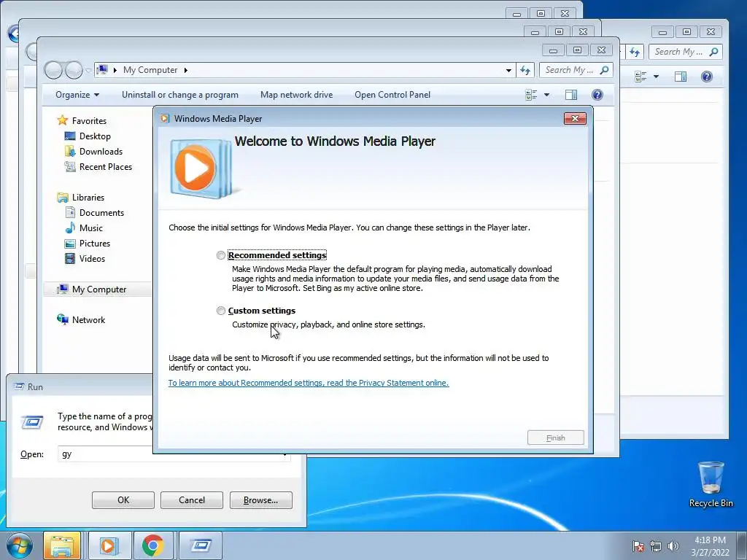
Task: Switch to Windows Media Player on the taskbar
Action: tap(109, 545)
